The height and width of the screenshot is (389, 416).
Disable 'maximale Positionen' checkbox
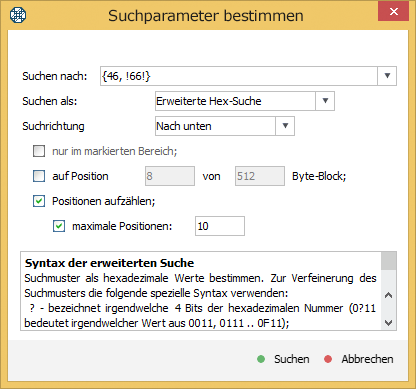tap(59, 226)
